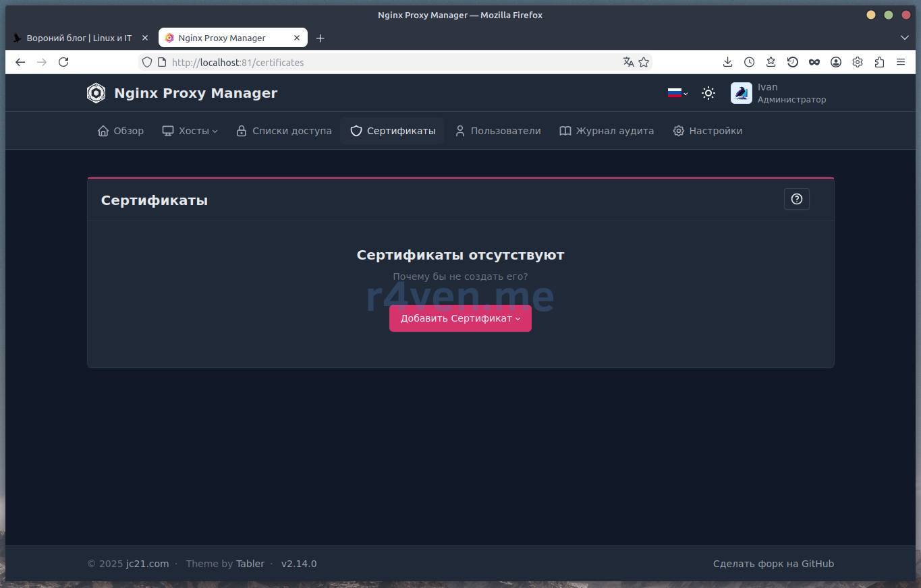The image size is (921, 588).
Task: Open Списки доступа section
Action: coord(284,131)
